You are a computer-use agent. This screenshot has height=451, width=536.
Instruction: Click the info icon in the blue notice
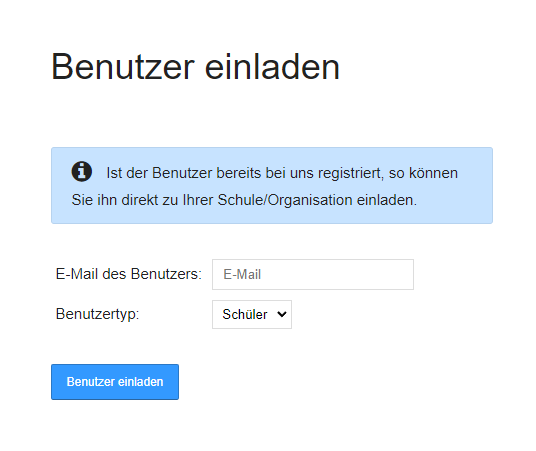point(81,171)
